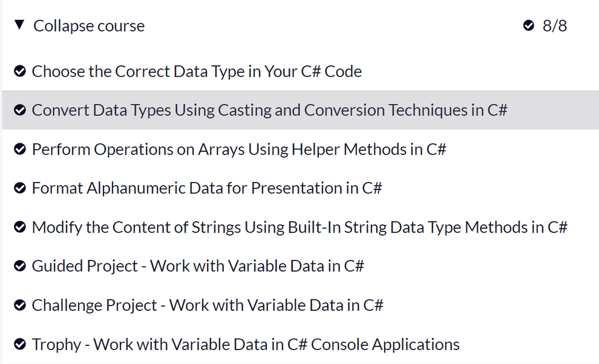Open Format Alphanumeric Data for Presentation module
Image resolution: width=599 pixels, height=364 pixels.
207,189
